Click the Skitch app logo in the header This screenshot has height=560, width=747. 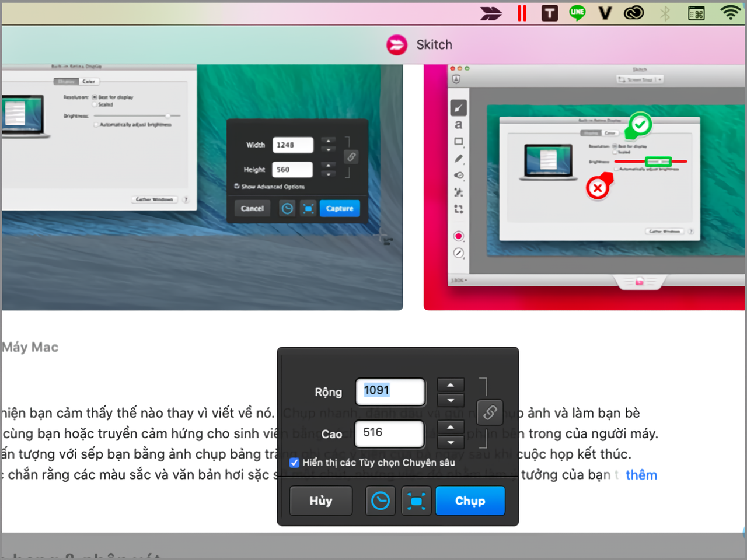coord(397,44)
